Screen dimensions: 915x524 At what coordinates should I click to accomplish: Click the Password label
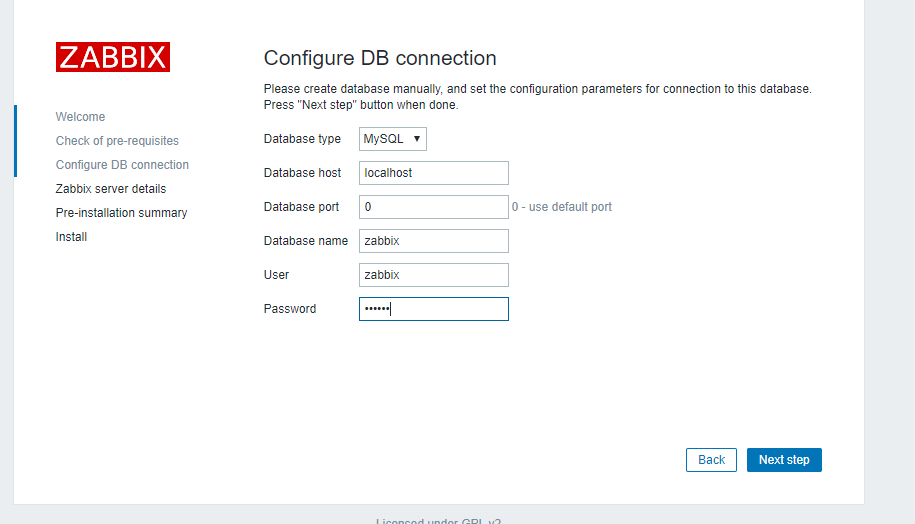(290, 309)
